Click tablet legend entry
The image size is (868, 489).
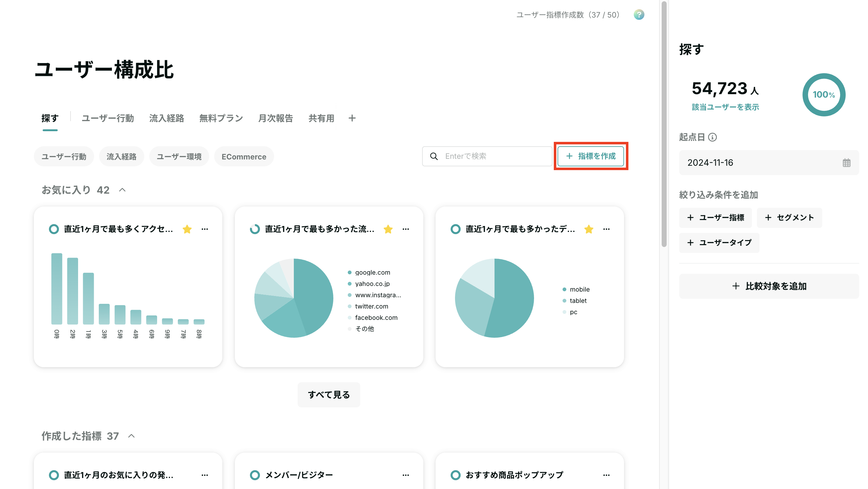574,300
